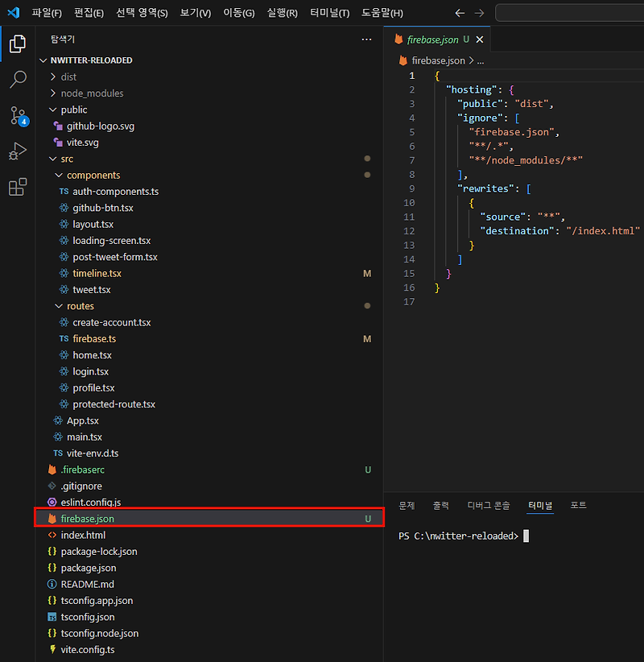
Task: Open the 선택 영역(S) menu
Action: click(x=142, y=13)
